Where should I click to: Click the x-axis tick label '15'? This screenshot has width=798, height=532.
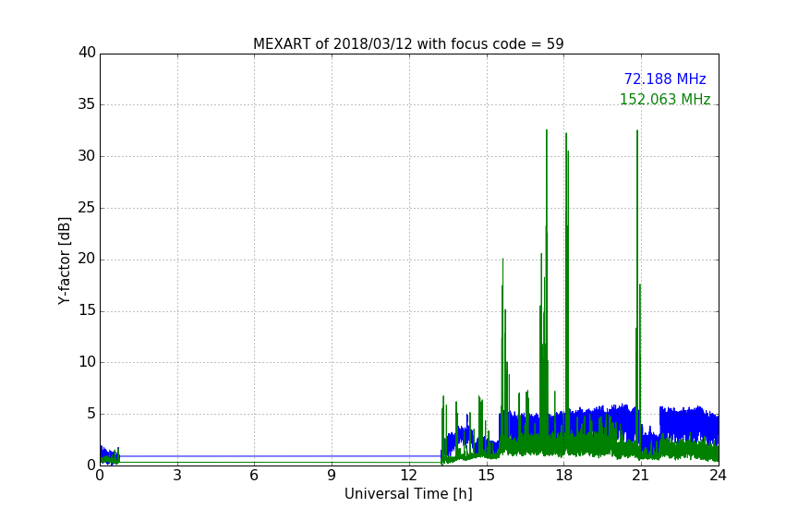(x=486, y=476)
